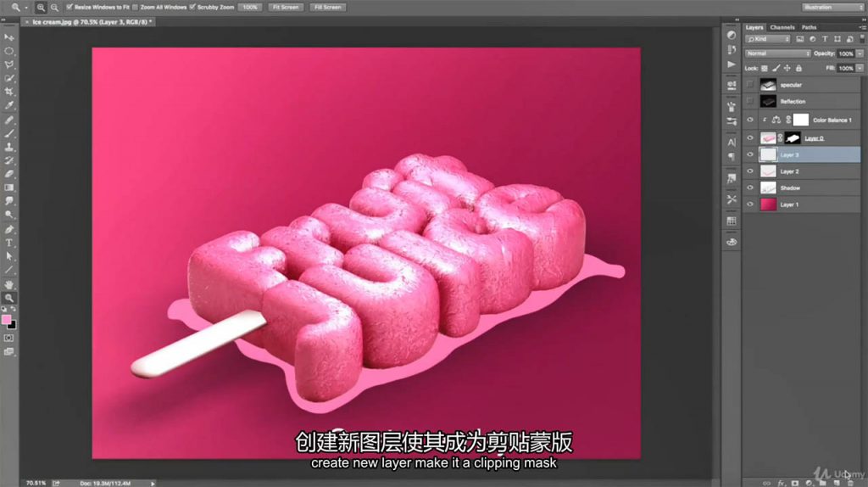Screen dimensions: 868x487
Task: Uncheck Resize Windows to Fit
Action: pyautogui.click(x=70, y=7)
